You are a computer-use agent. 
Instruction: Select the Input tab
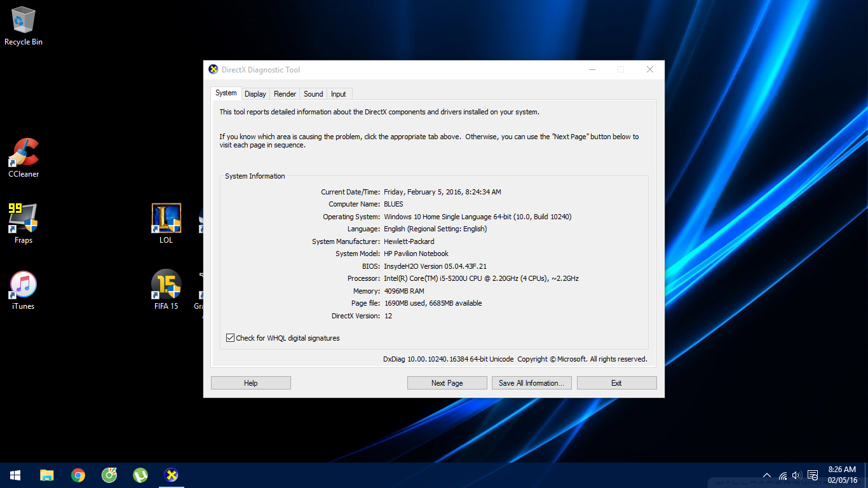339,94
